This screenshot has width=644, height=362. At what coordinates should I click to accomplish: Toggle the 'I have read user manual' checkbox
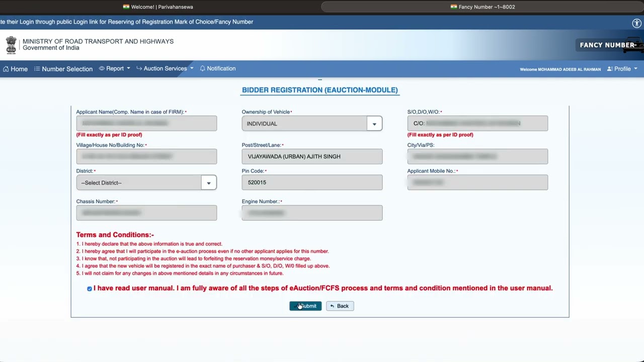pyautogui.click(x=90, y=289)
